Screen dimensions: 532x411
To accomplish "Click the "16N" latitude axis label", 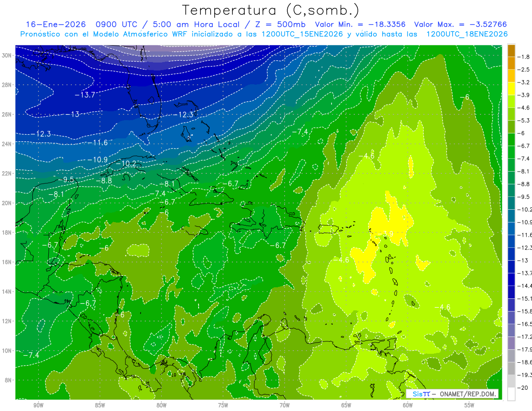I will coord(7,262).
